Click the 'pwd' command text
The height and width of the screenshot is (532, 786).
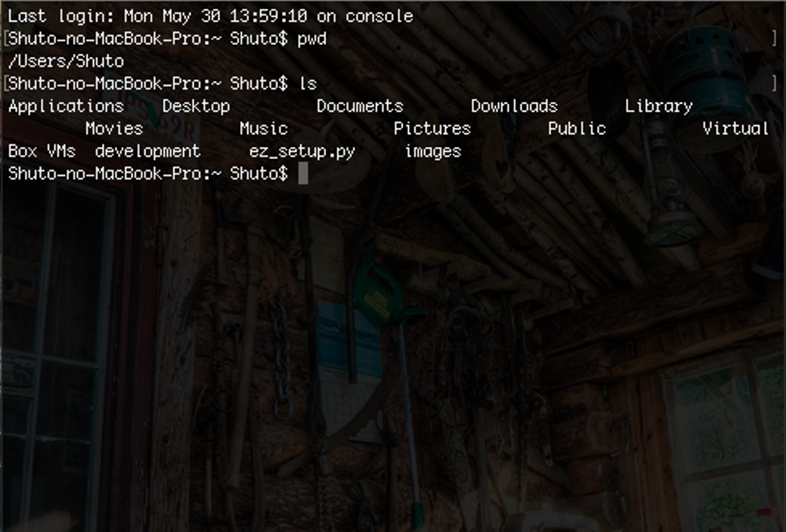[312, 39]
